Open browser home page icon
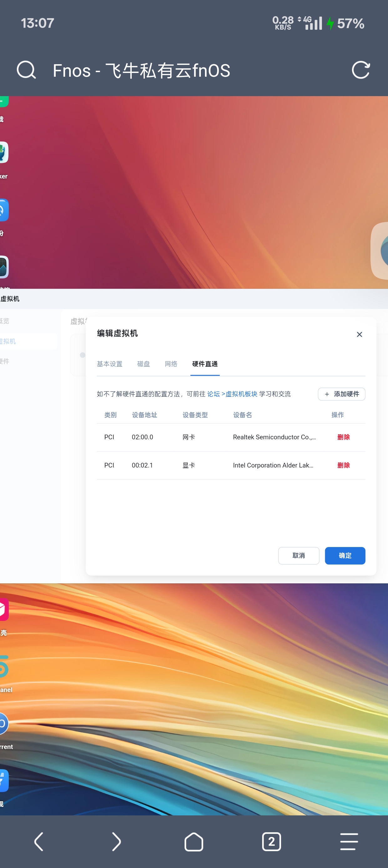 click(194, 841)
